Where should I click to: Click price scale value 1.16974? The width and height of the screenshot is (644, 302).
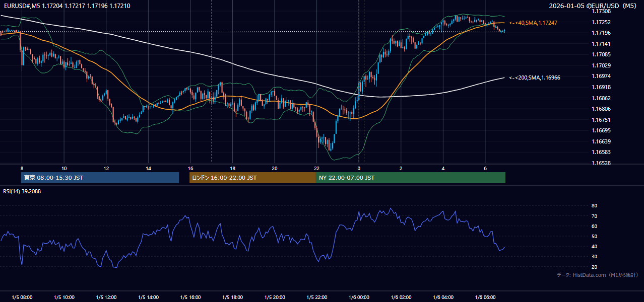(601, 76)
